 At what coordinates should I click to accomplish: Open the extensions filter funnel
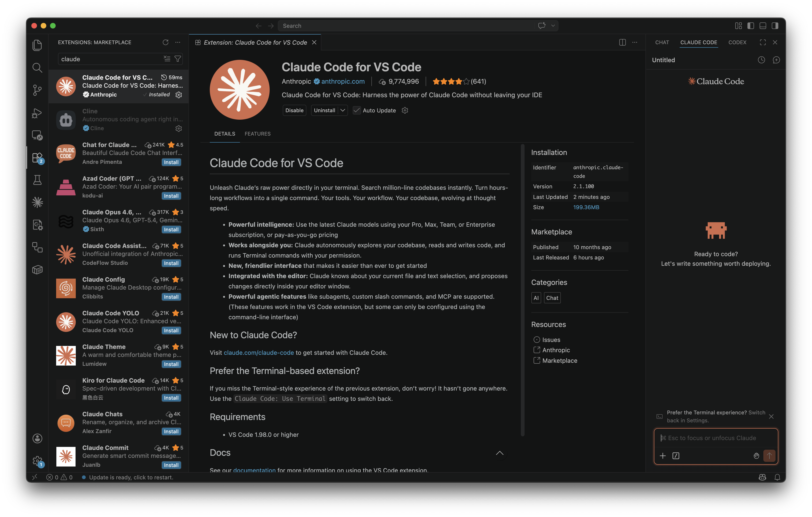pyautogui.click(x=178, y=59)
